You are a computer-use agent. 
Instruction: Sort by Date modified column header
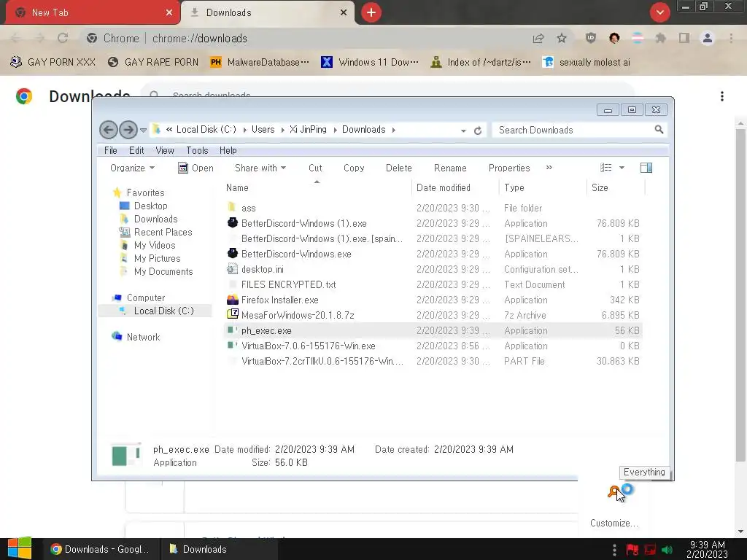click(455, 187)
